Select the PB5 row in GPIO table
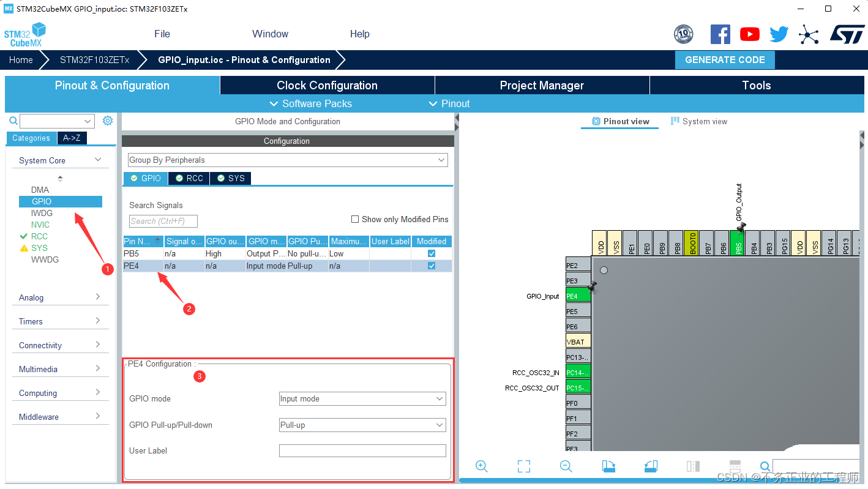 pos(287,253)
